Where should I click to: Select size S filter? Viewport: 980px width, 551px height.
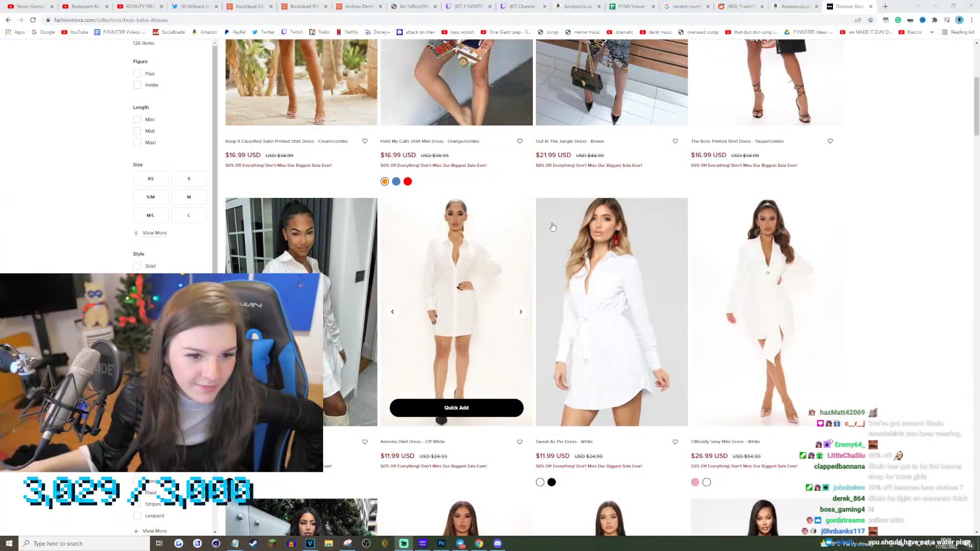pos(189,179)
